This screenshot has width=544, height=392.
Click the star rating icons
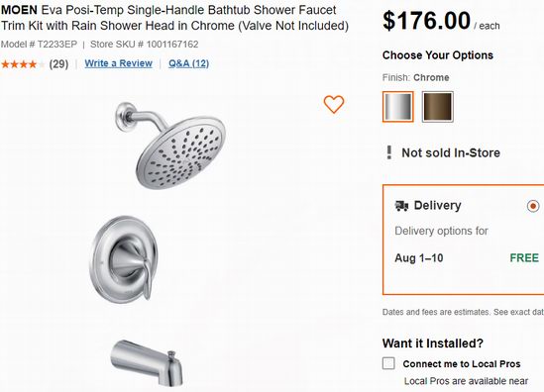point(23,64)
